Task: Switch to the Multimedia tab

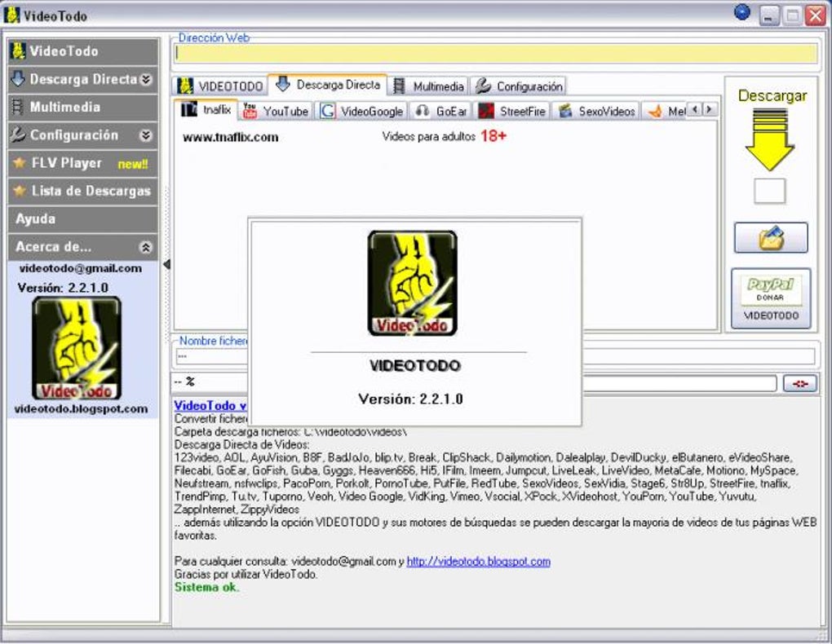Action: [x=429, y=86]
